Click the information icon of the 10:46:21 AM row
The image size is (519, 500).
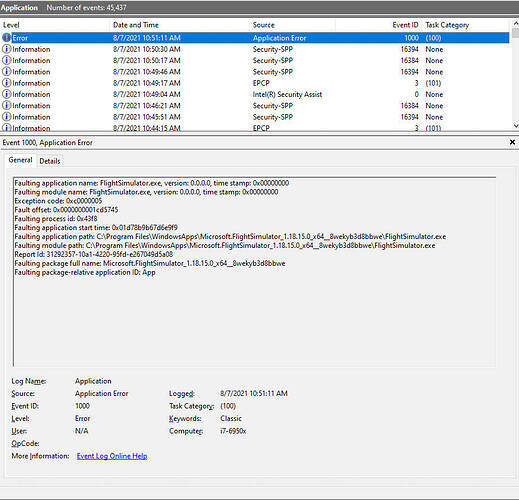coord(6,106)
